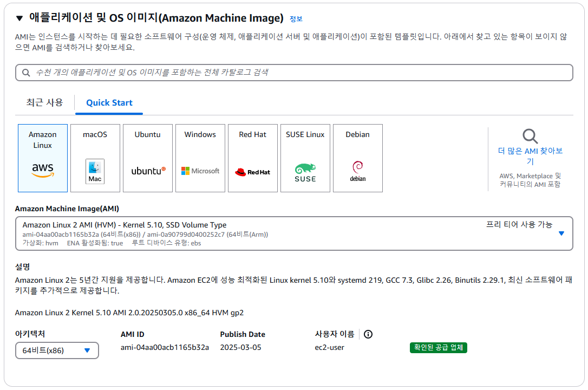Click the 설명 heading
The width and height of the screenshot is (588, 390).
coord(23,266)
